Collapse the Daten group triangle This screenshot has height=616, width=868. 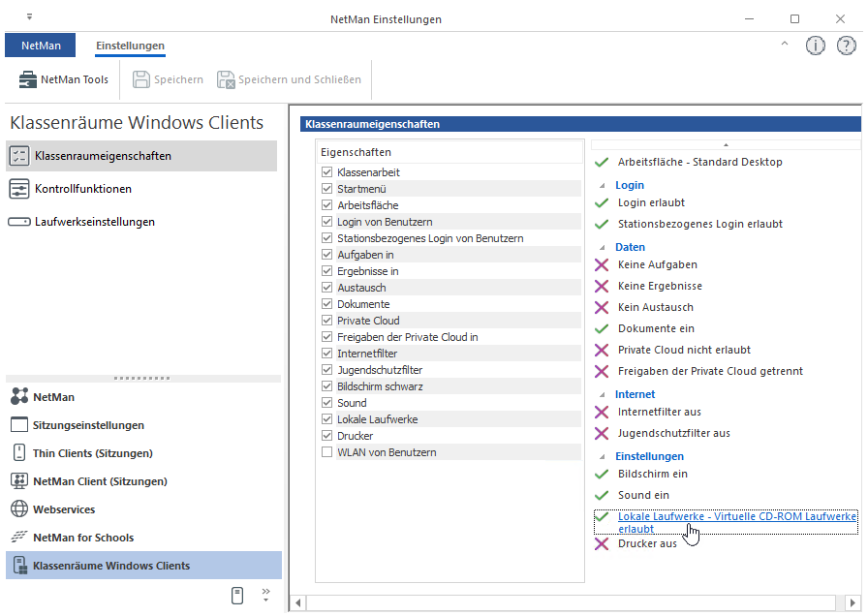[603, 248]
